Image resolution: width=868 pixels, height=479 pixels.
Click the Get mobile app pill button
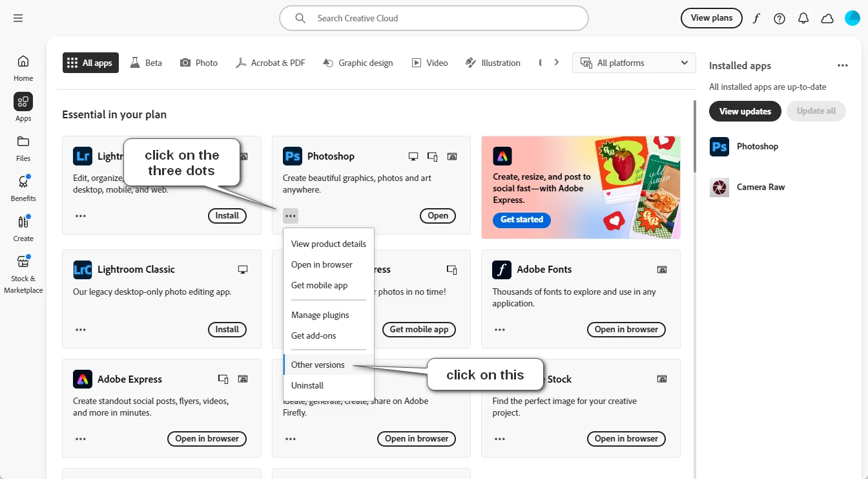(419, 330)
